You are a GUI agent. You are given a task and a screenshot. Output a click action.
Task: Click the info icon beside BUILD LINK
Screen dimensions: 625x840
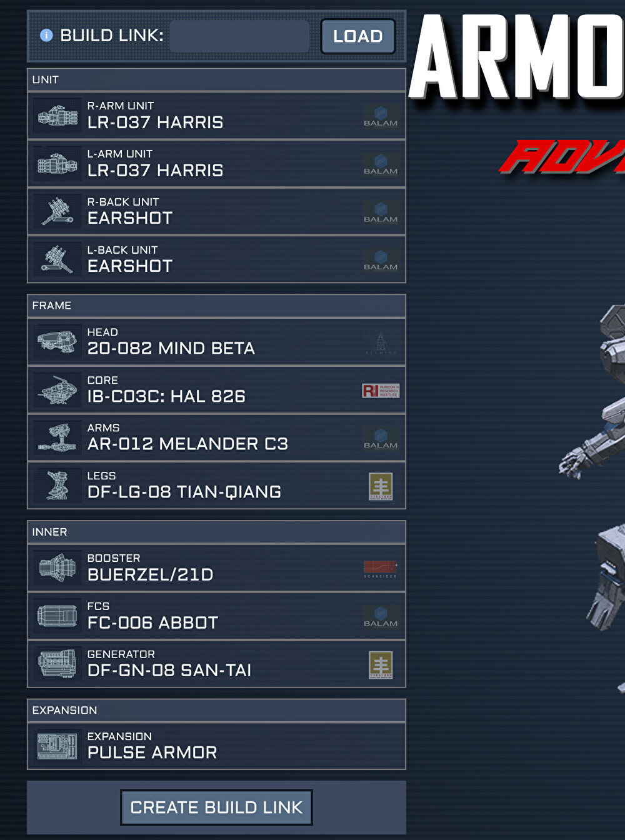point(46,36)
